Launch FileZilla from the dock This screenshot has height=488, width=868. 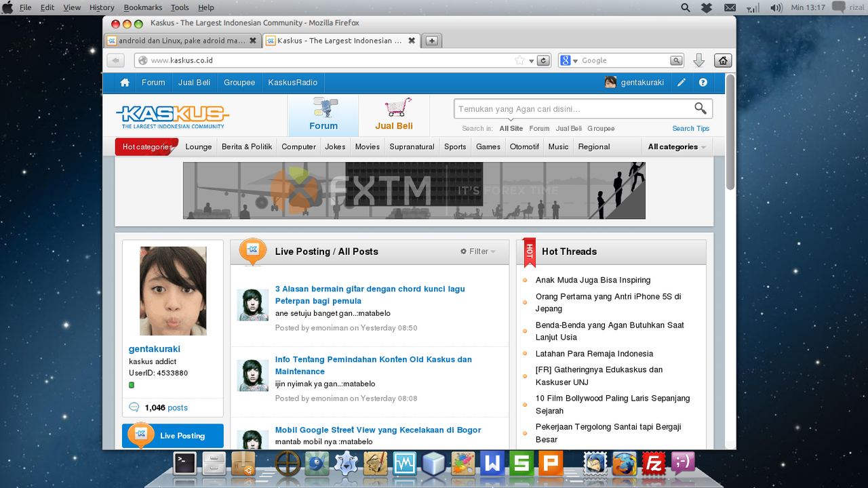[654, 464]
